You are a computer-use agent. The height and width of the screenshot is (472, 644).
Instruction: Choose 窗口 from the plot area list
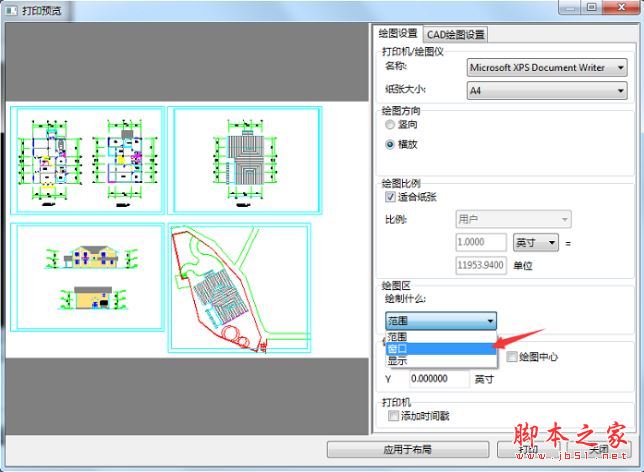[441, 349]
